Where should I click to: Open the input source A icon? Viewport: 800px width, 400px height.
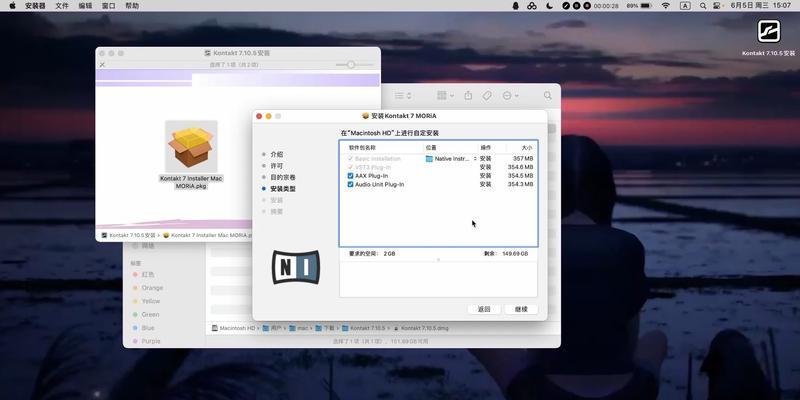(685, 6)
